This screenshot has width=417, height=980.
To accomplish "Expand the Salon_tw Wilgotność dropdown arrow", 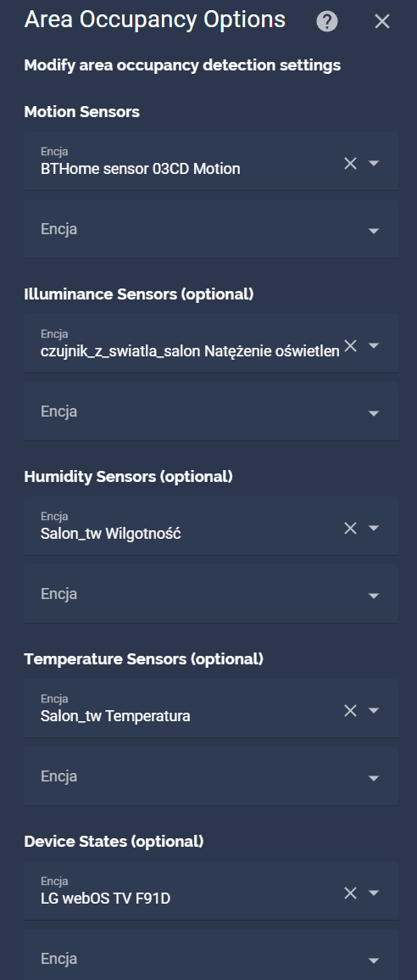I will [x=374, y=528].
